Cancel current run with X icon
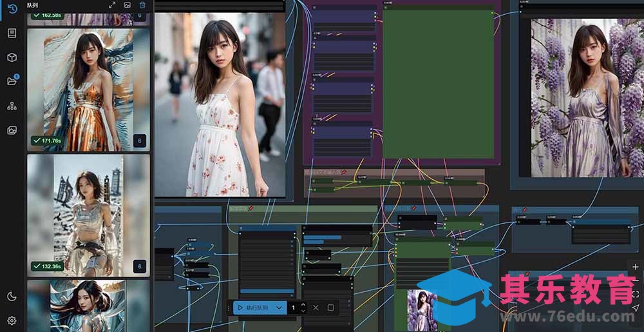 point(316,308)
